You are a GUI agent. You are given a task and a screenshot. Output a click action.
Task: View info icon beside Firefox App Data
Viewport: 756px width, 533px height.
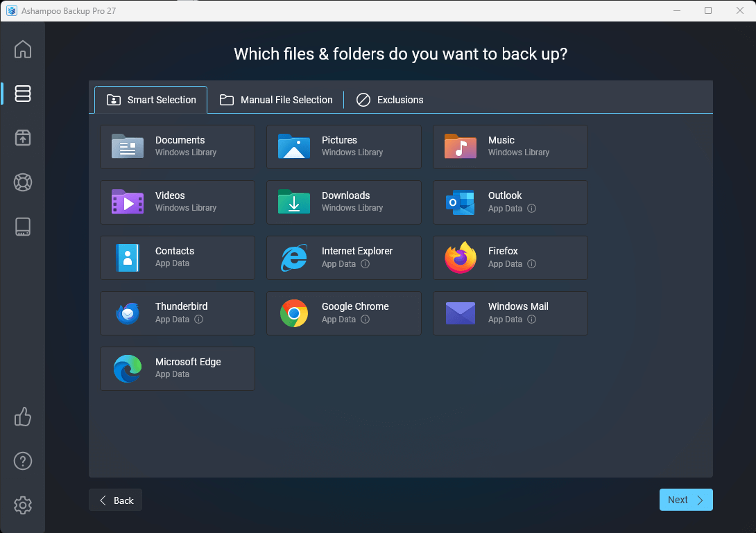coord(531,264)
